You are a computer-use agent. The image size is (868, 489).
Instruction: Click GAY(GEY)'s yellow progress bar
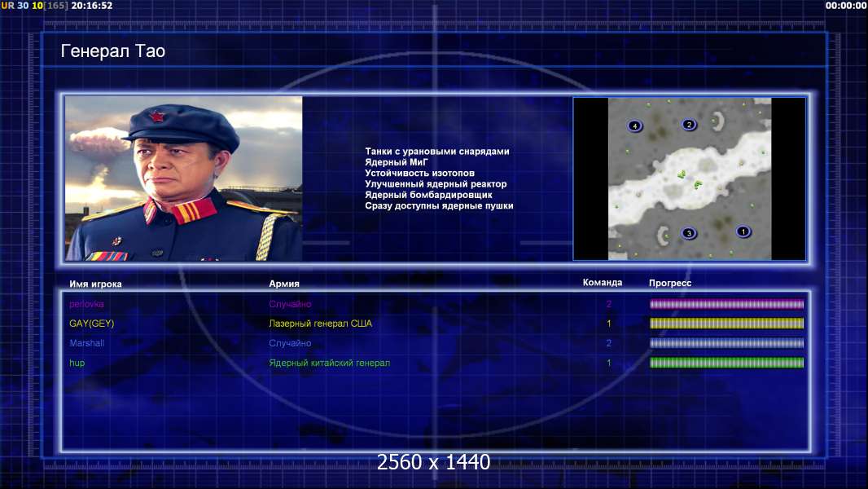tap(726, 324)
